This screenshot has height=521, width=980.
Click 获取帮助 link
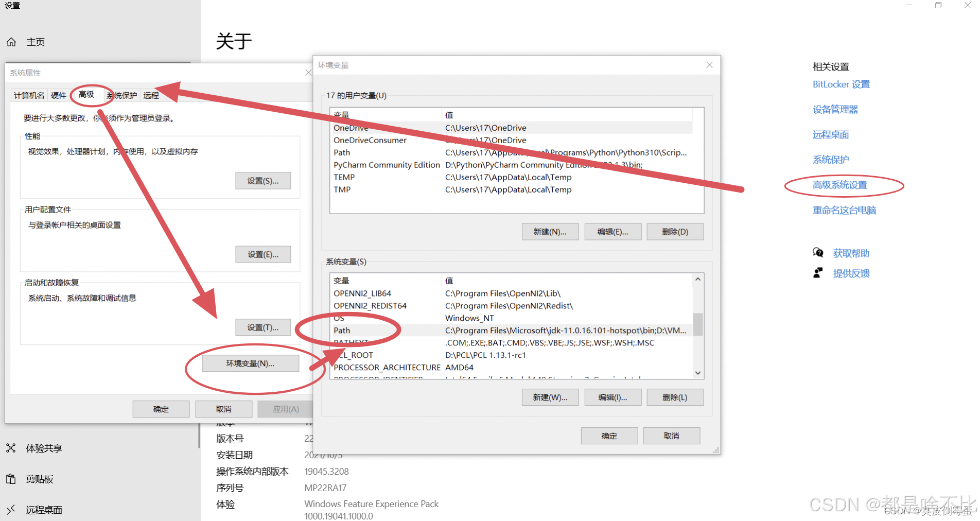851,253
